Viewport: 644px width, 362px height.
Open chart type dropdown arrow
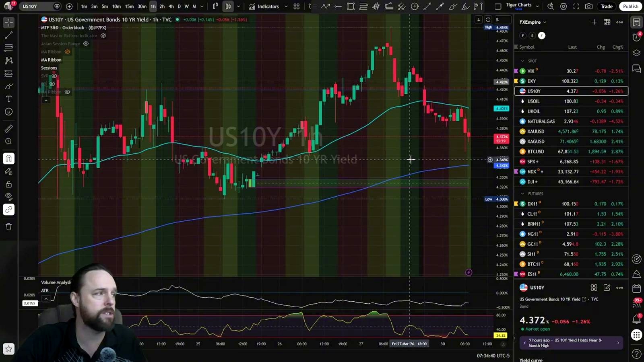pos(238,6)
